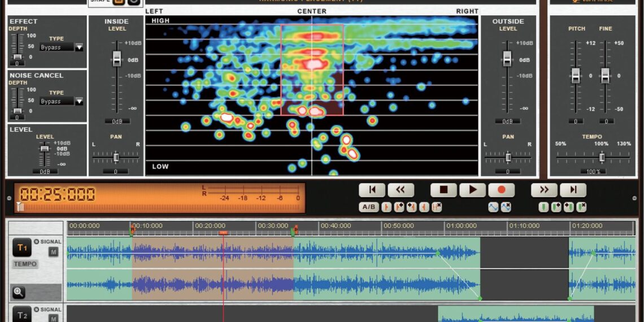Select the rectangle selection shape
The width and height of the screenshot is (644, 322).
click(119, 1)
